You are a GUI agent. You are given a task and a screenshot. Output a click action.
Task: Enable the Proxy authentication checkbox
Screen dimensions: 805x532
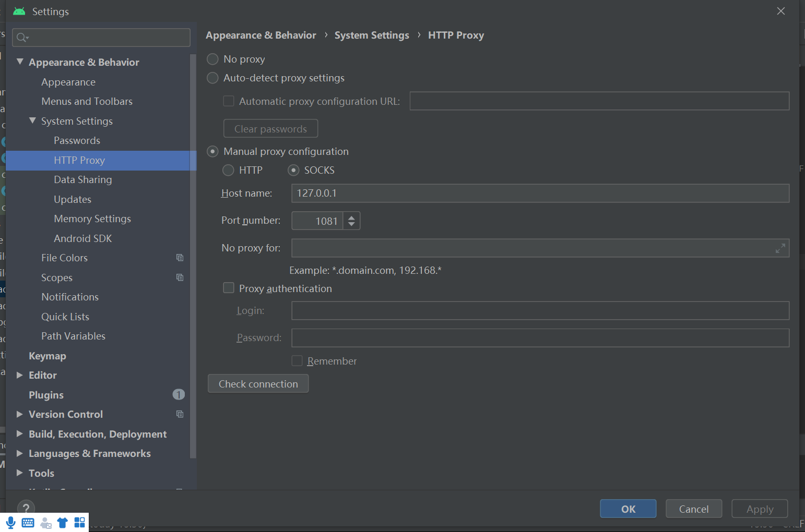(x=229, y=288)
